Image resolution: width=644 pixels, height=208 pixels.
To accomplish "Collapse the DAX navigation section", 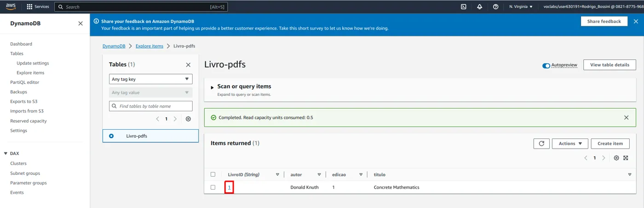I will coord(6,154).
